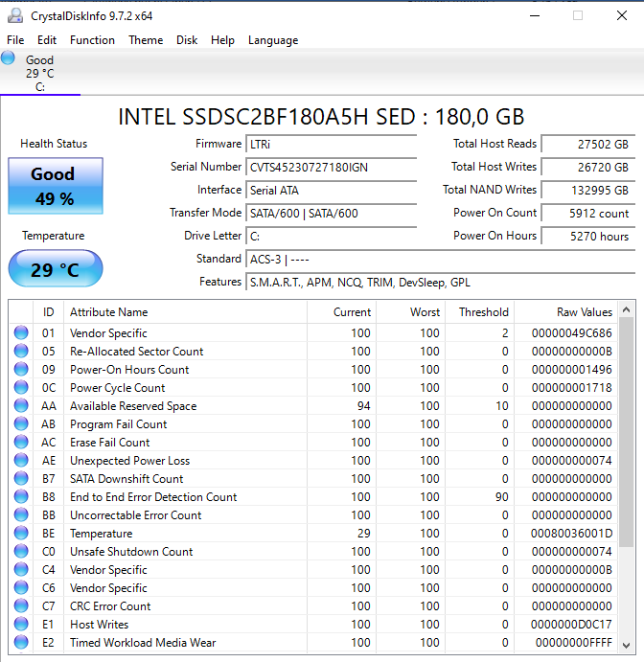Click the scroll up arrow of attribute list
Viewport: 644px width, 662px height.
pyautogui.click(x=626, y=310)
